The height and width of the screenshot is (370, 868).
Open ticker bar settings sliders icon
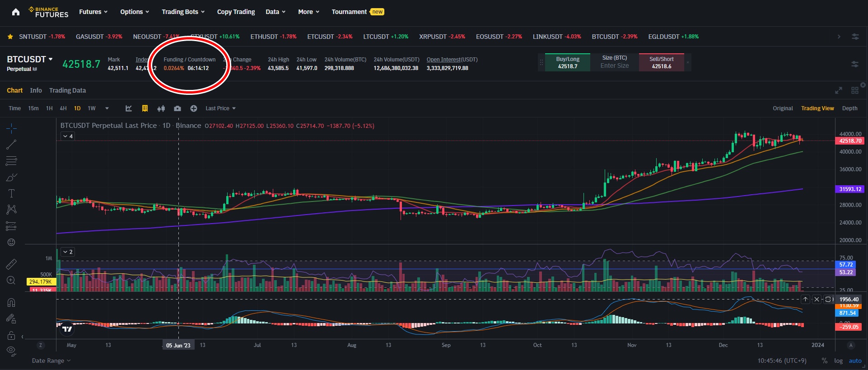pos(855,37)
